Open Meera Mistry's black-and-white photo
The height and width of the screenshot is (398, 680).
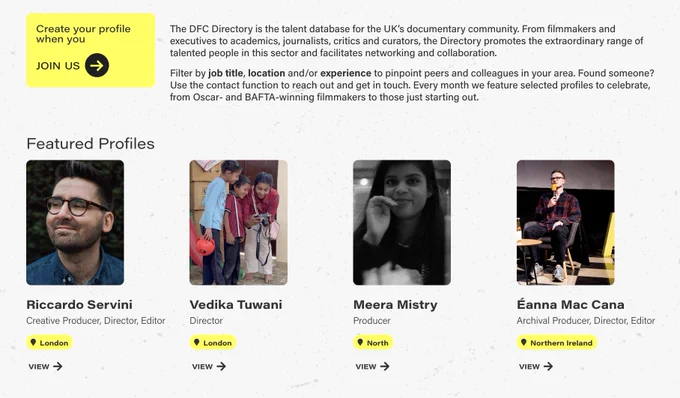click(402, 222)
